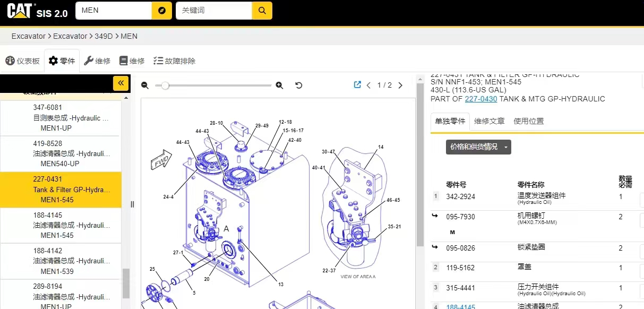This screenshot has width=644, height=309.
Task: Open the 227-0430 part link
Action: 481,99
